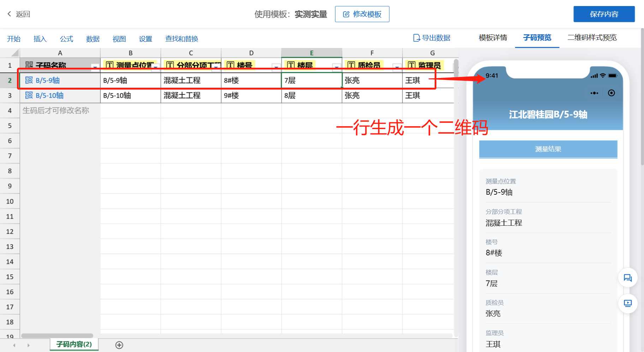
Task: Click the 导出数据 document icon
Action: (417, 38)
